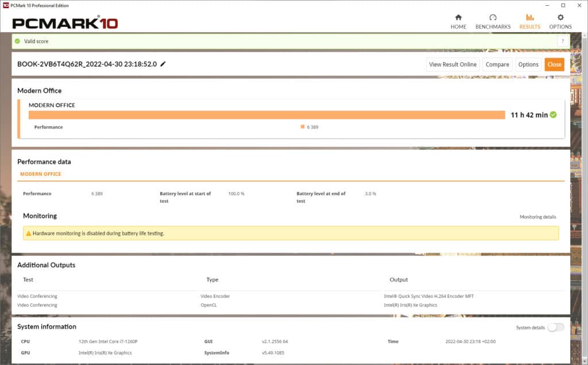588x365 pixels.
Task: Click the PCMARK 10 logo
Action: (x=65, y=23)
